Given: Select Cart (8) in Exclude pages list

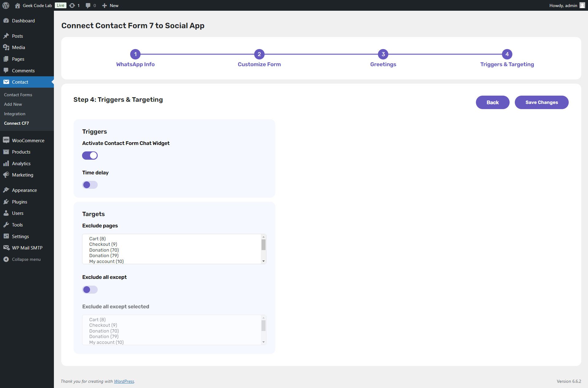Looking at the screenshot, I should [x=97, y=239].
